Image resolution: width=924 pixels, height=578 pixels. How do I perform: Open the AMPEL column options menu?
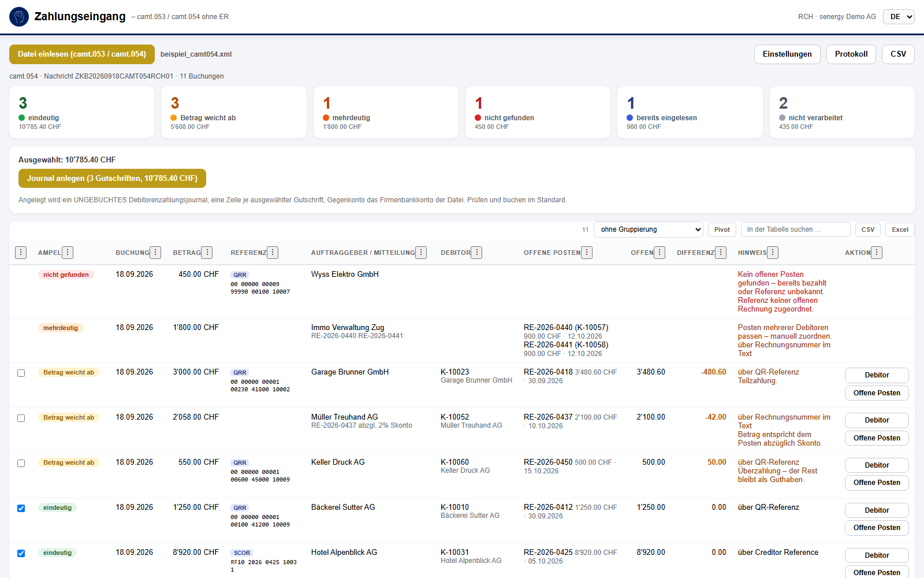point(68,253)
